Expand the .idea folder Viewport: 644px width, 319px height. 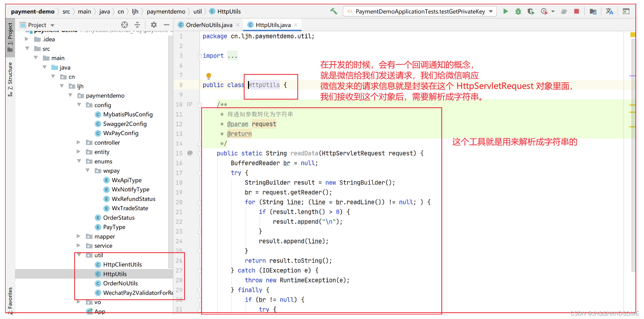[27, 39]
